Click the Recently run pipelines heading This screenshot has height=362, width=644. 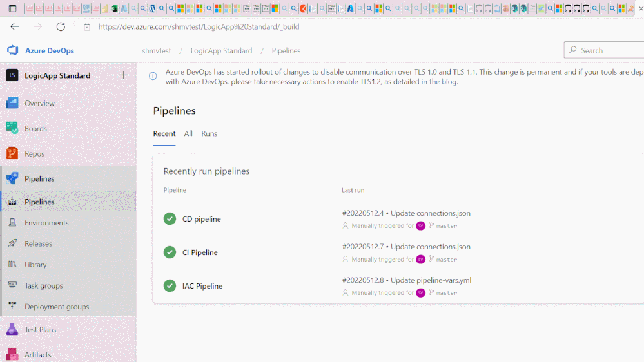[x=206, y=171]
